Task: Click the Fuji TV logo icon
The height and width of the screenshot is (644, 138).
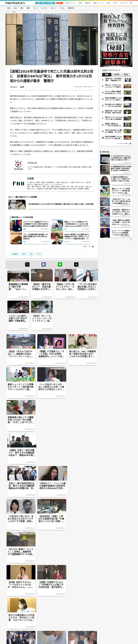Action: pos(18,166)
